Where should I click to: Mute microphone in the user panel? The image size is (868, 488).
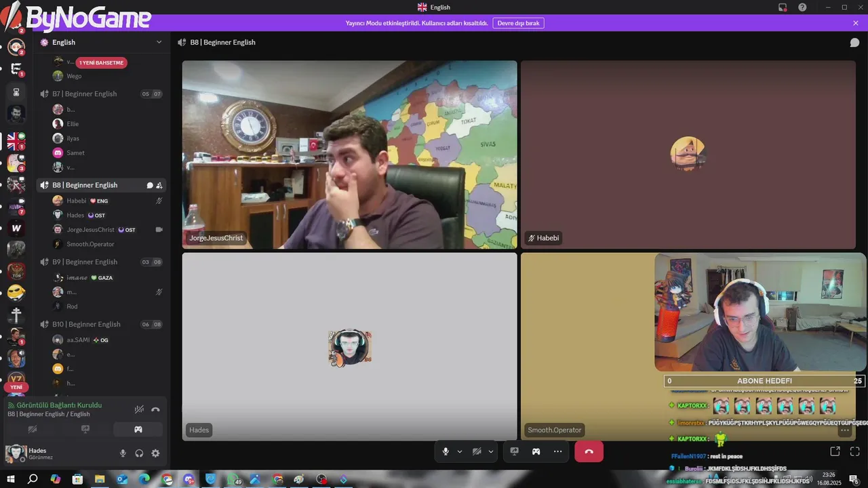(123, 453)
